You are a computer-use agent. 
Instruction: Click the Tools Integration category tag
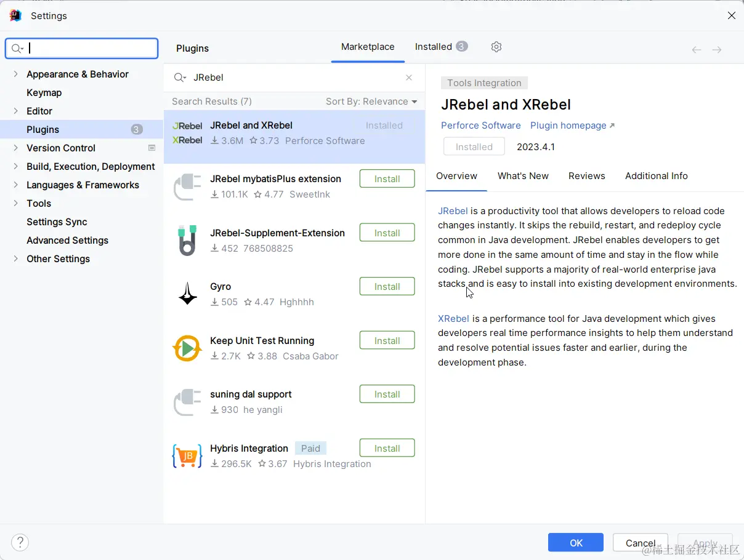(x=484, y=83)
